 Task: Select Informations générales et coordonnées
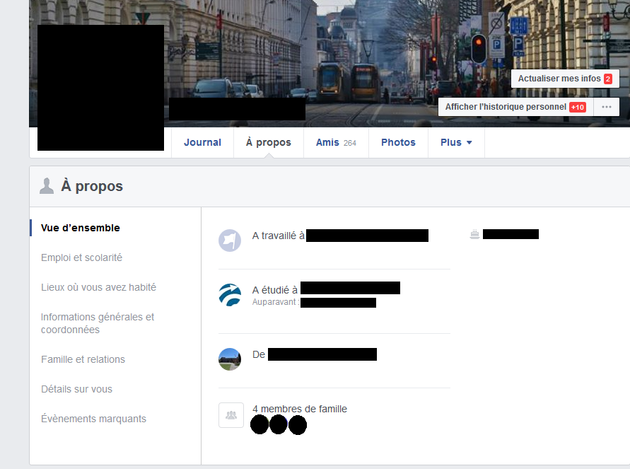[97, 323]
